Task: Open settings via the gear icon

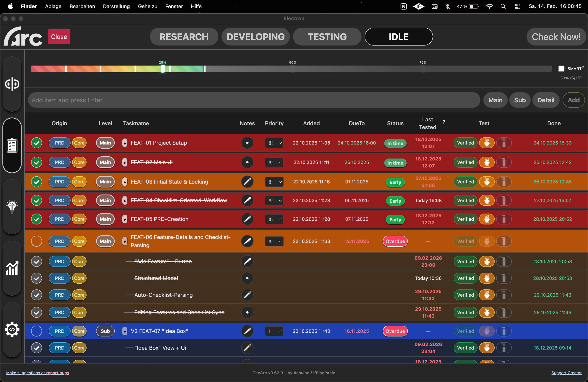Action: (12, 330)
